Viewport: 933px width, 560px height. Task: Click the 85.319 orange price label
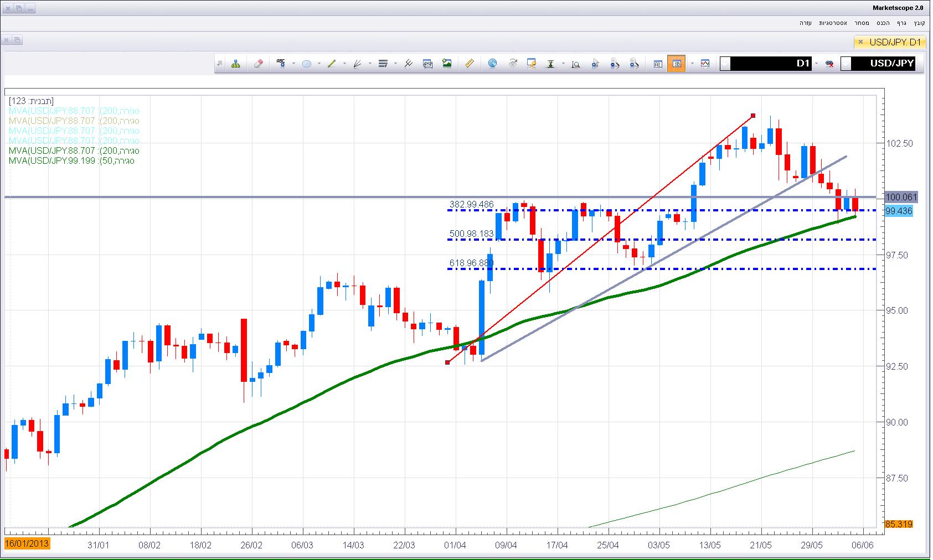tap(899, 524)
